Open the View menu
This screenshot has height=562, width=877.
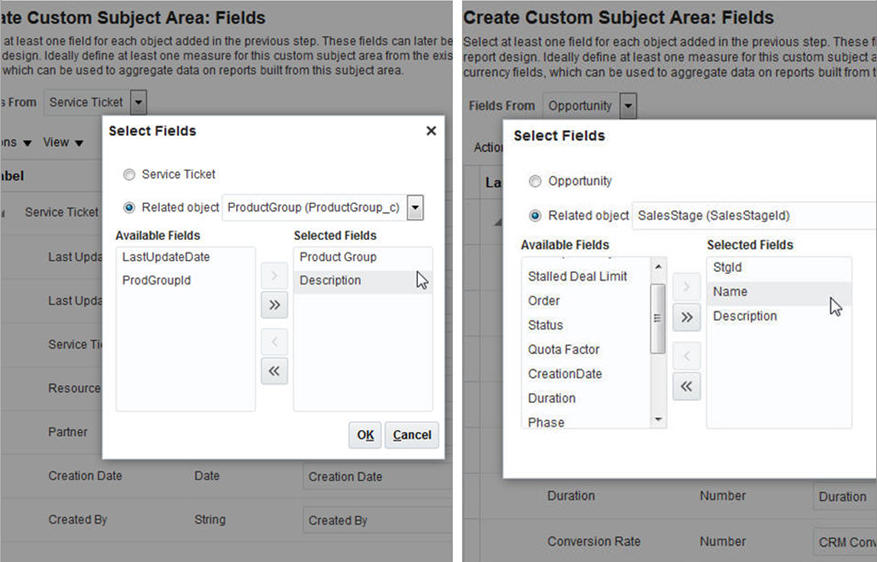pos(63,143)
